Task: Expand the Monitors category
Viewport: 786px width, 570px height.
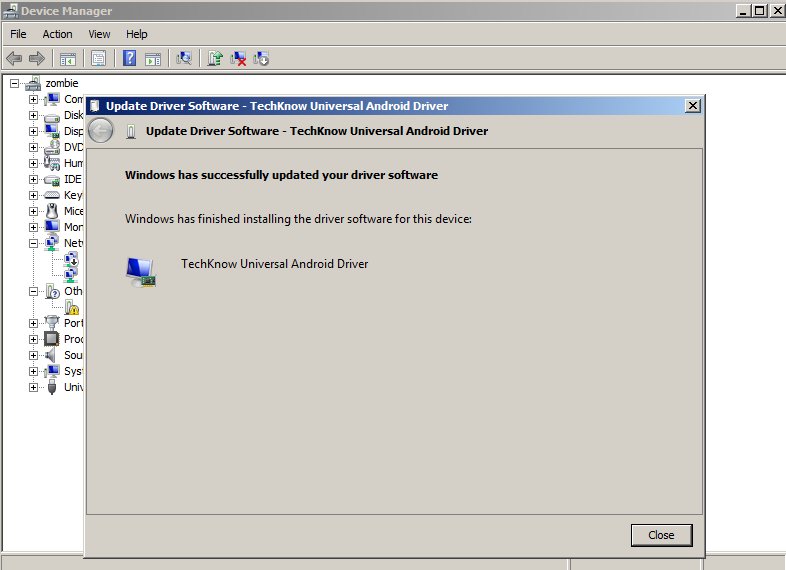Action: click(33, 227)
